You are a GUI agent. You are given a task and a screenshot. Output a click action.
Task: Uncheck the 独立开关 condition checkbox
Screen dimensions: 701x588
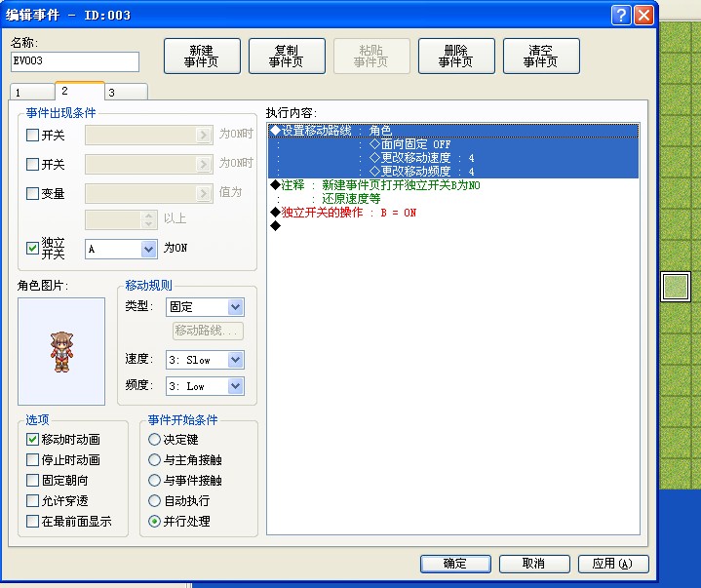click(x=32, y=248)
